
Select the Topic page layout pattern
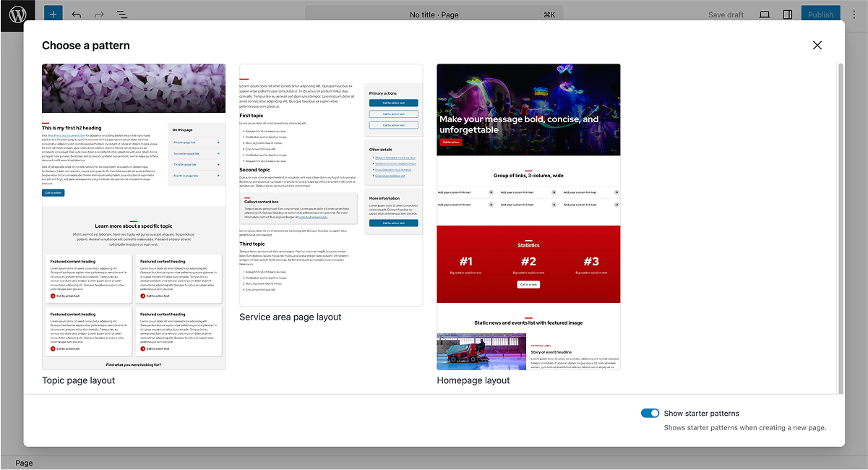(133, 217)
